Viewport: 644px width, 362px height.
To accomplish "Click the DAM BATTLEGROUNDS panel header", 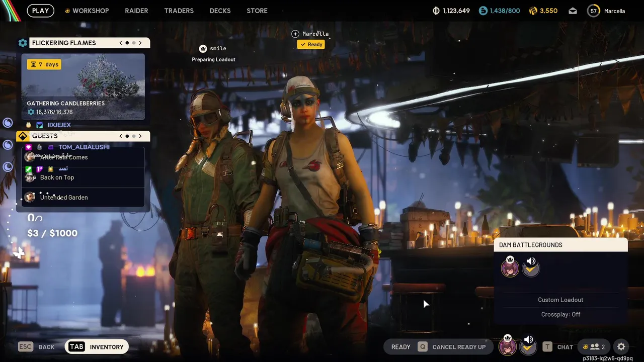I will (x=560, y=245).
